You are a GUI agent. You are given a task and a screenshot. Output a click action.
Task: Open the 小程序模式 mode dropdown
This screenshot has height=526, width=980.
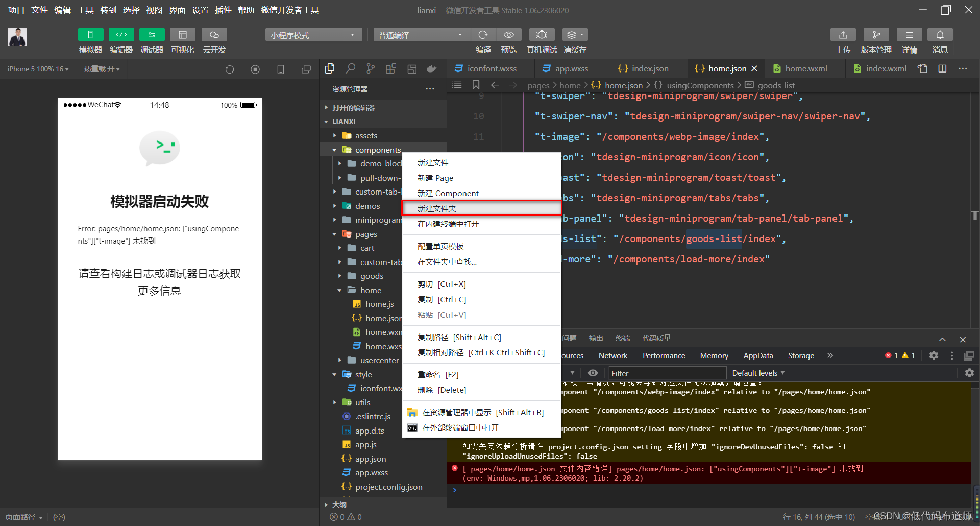[x=313, y=35]
